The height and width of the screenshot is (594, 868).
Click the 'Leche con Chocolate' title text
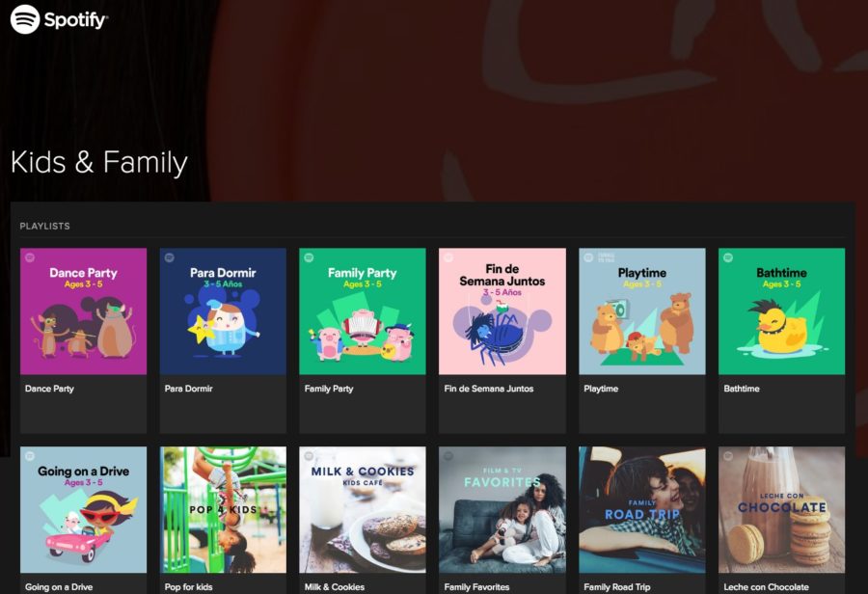[x=766, y=587]
